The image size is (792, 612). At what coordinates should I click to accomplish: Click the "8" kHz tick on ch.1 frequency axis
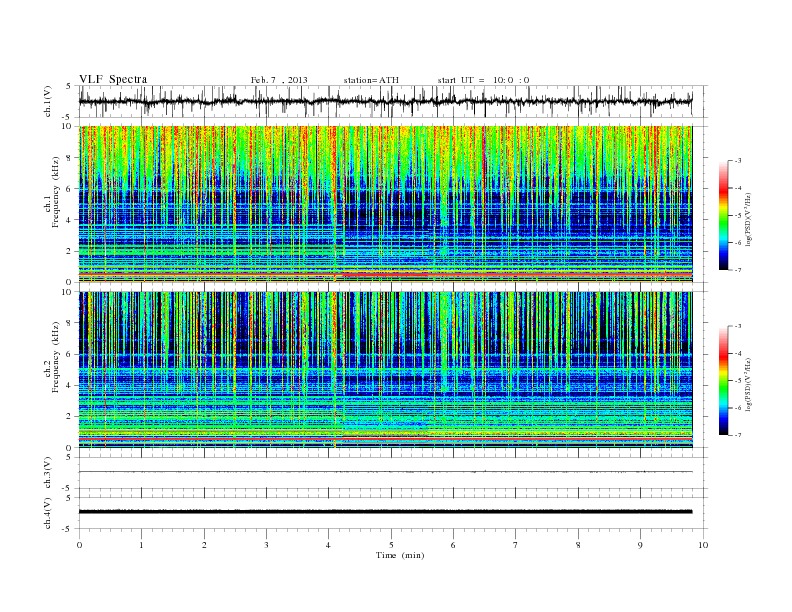click(x=69, y=158)
